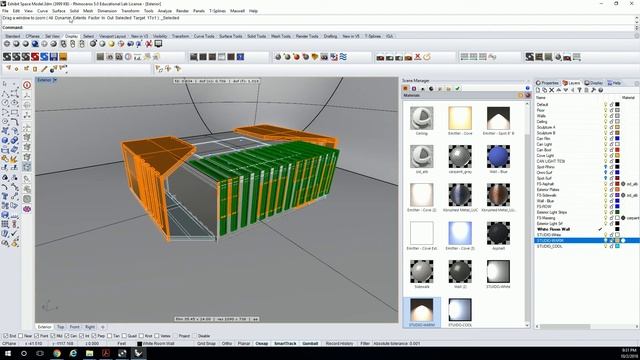
Task: Toggle Planar in status bar
Action: [244, 344]
